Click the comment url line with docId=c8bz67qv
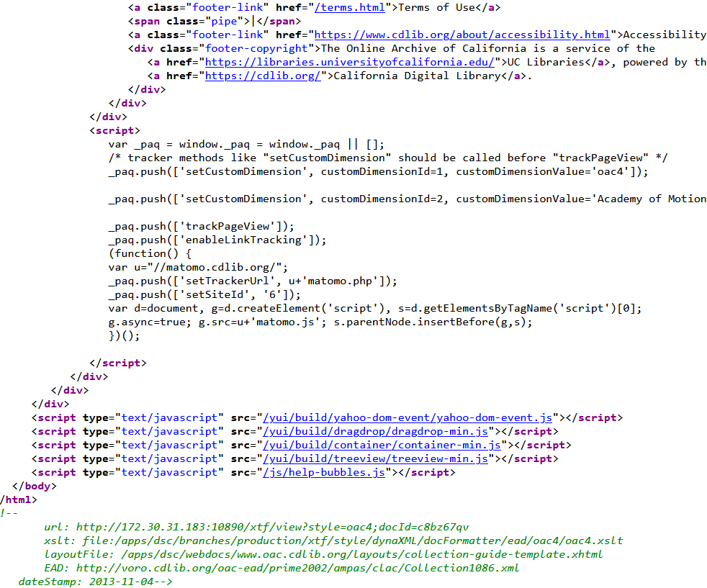 tap(256, 527)
